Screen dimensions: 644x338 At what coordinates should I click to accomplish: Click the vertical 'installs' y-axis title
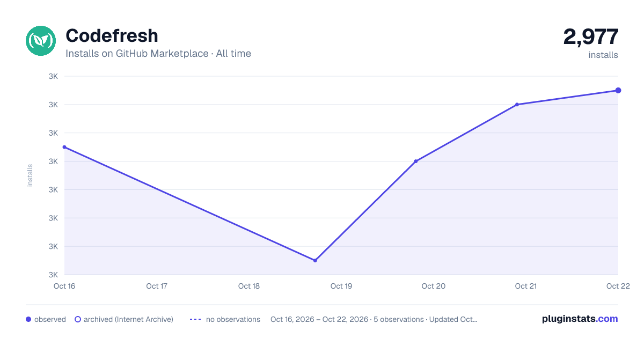coord(30,175)
